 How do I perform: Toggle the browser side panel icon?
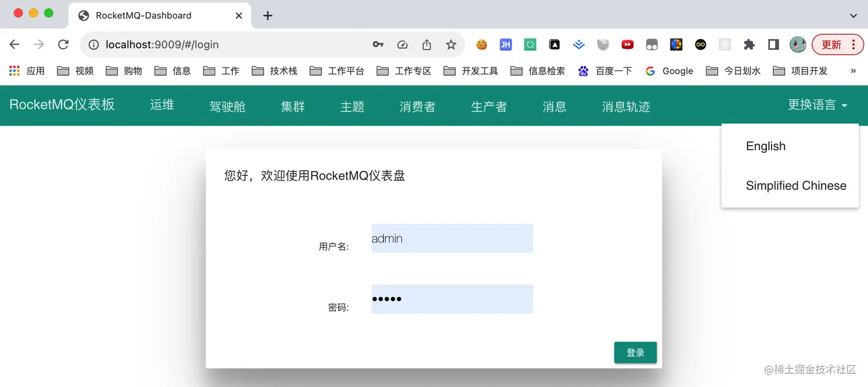[x=773, y=45]
